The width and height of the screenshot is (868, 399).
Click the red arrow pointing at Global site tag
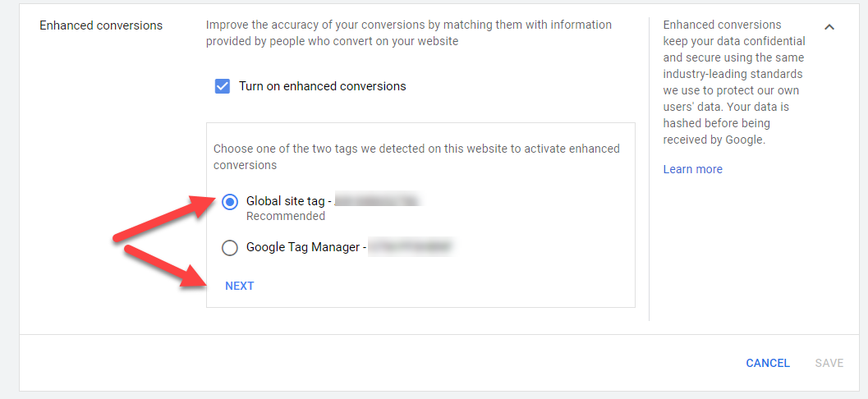point(164,218)
